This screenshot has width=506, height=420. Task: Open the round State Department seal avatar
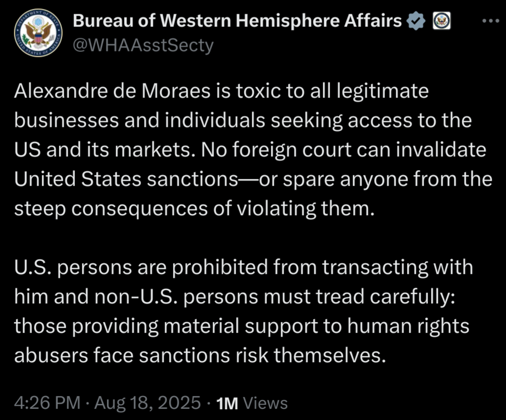(x=38, y=33)
